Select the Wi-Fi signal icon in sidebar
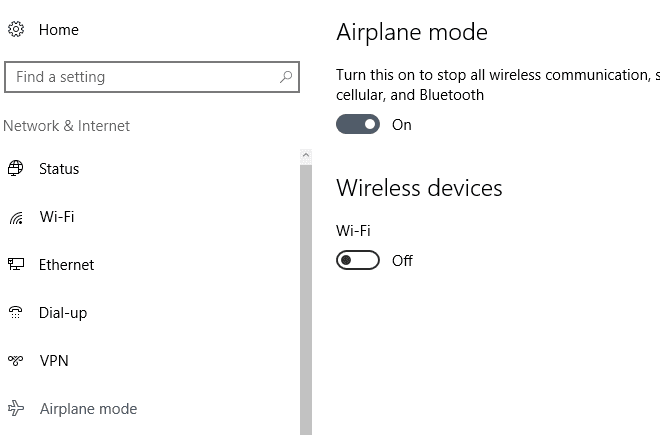 click(16, 218)
